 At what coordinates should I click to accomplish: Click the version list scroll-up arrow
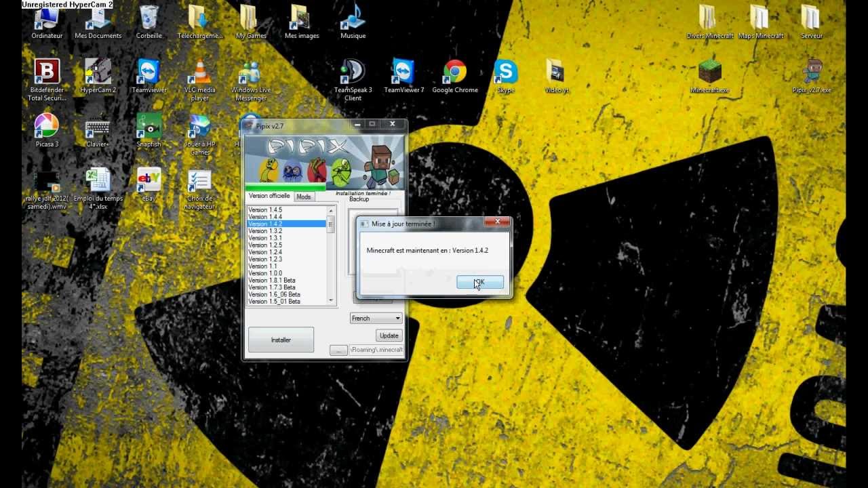click(331, 209)
